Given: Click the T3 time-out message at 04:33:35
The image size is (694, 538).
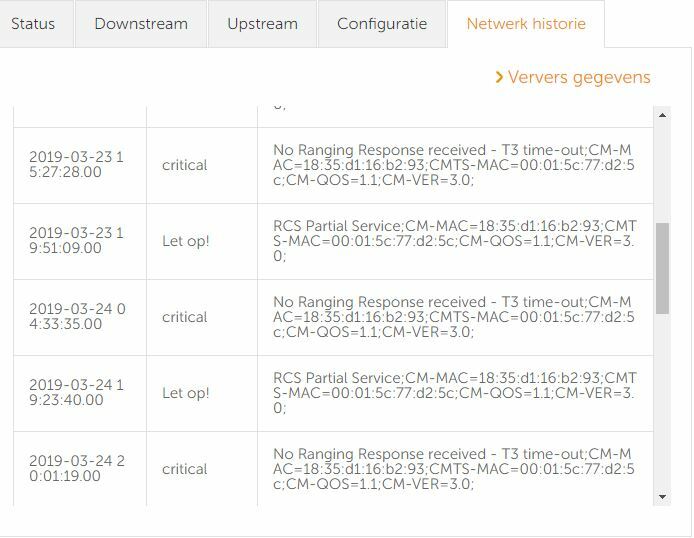Looking at the screenshot, I should coord(455,317).
